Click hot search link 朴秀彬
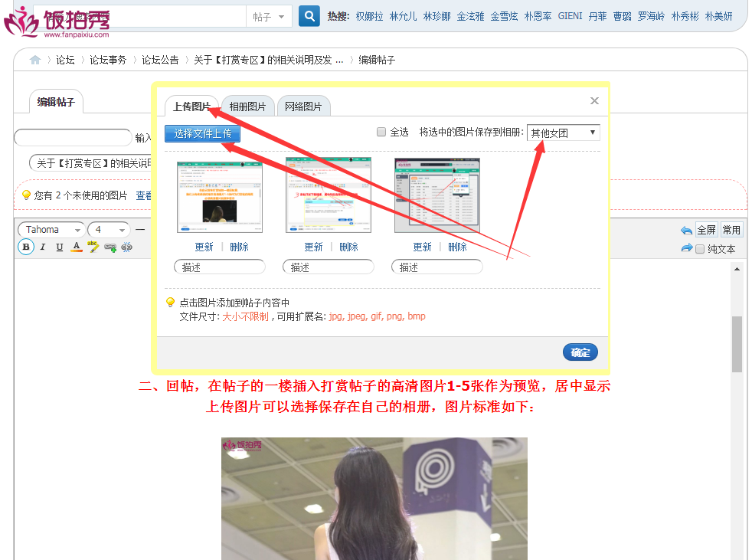Screen dimensions: 752x560 point(685,16)
